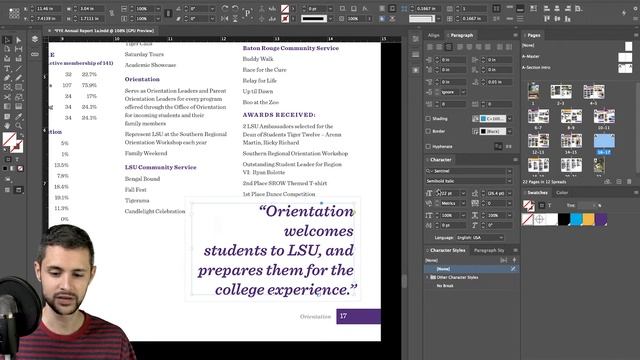Enable the Hyphenate checkbox
Image resolution: width=640 pixels, height=360 pixels.
[428, 147]
